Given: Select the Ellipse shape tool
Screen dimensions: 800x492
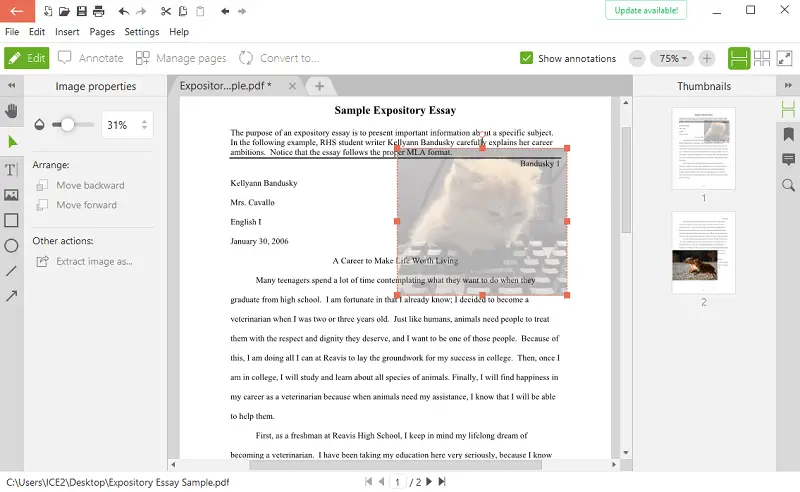Looking at the screenshot, I should click(x=11, y=246).
